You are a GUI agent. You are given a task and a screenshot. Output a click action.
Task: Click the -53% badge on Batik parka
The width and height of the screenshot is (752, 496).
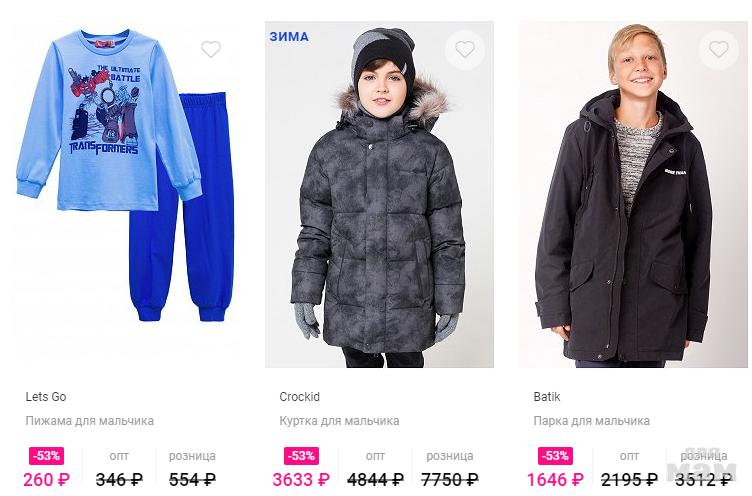[x=555, y=456]
